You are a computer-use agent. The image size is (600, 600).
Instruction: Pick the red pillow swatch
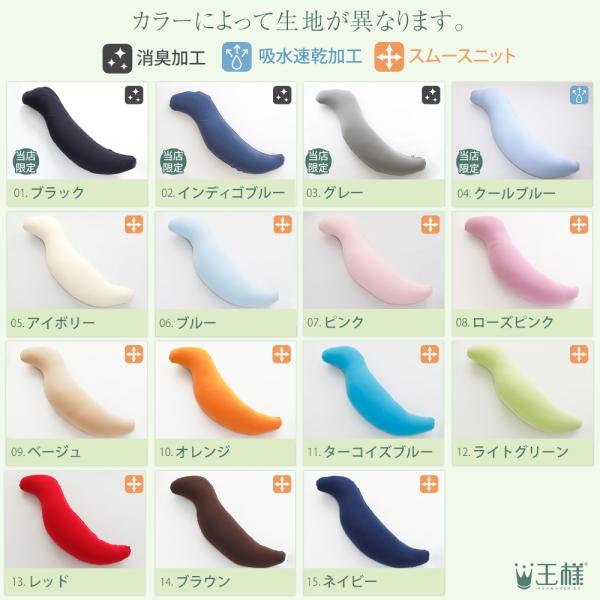pyautogui.click(x=76, y=520)
